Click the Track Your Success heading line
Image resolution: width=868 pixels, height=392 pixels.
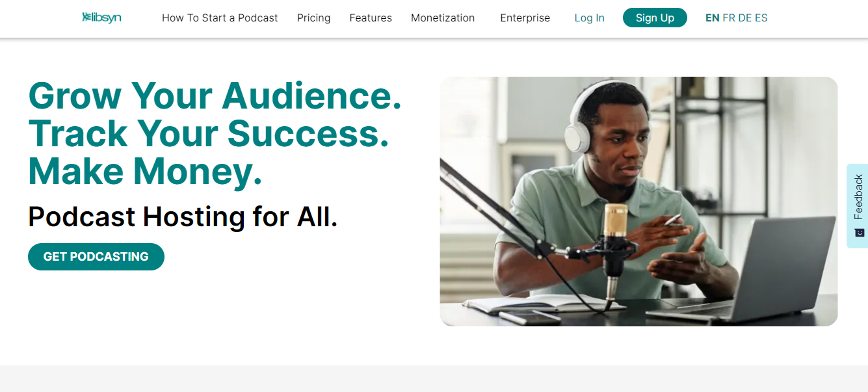coord(208,134)
